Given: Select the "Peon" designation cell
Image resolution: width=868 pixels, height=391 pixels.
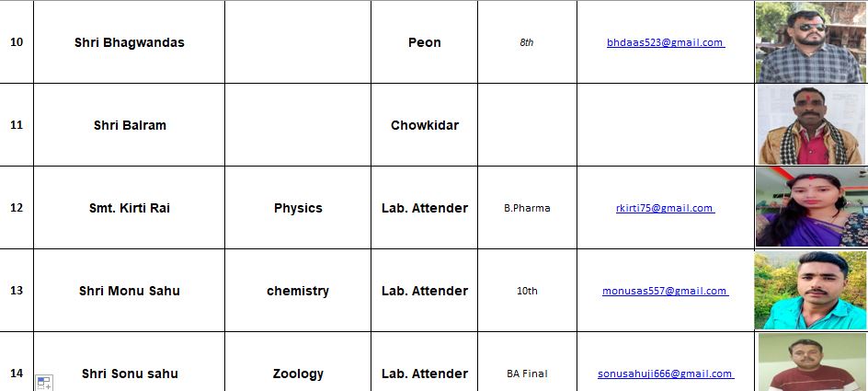Looking at the screenshot, I should pyautogui.click(x=424, y=42).
